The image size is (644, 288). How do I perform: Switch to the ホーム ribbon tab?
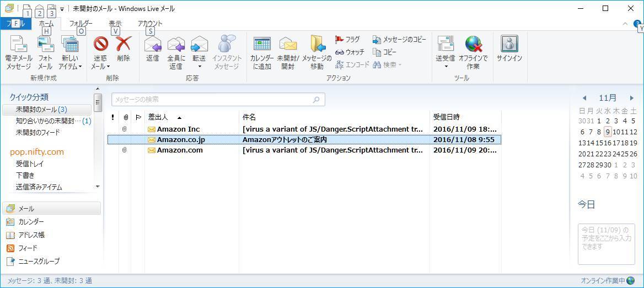pyautogui.click(x=46, y=24)
